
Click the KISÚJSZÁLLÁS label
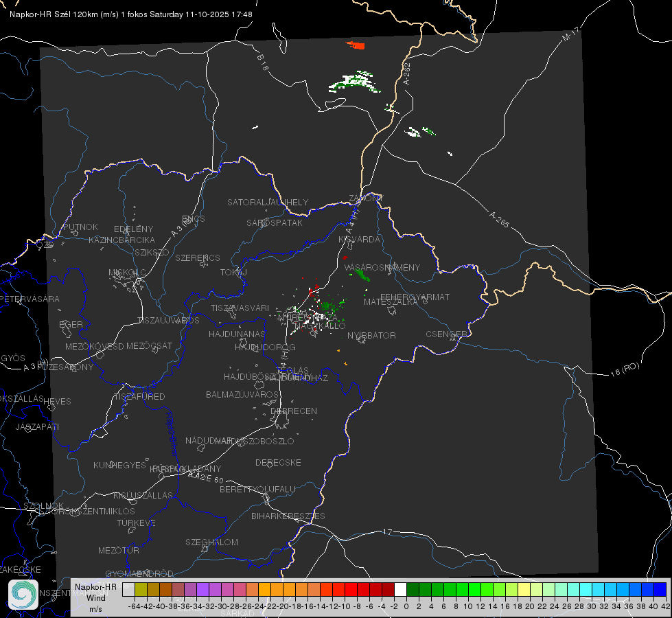pos(143,495)
